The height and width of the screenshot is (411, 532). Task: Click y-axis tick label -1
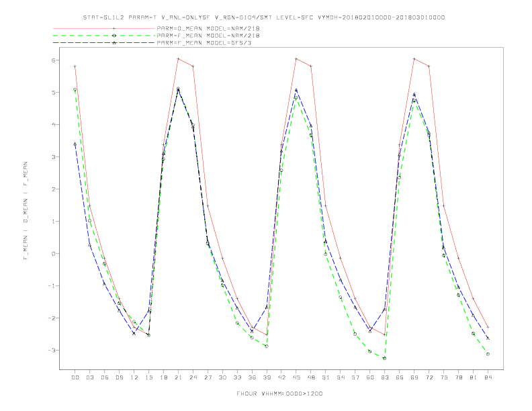coord(52,285)
